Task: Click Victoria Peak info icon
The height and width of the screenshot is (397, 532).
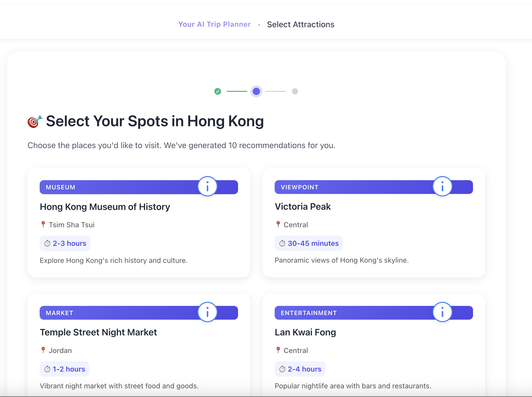Action: coord(442,186)
